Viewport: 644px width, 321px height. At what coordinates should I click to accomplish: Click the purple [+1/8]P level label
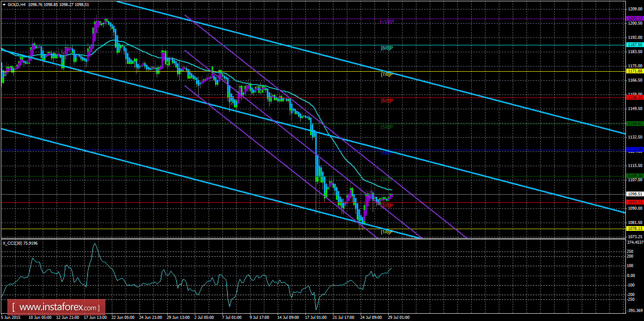386,22
